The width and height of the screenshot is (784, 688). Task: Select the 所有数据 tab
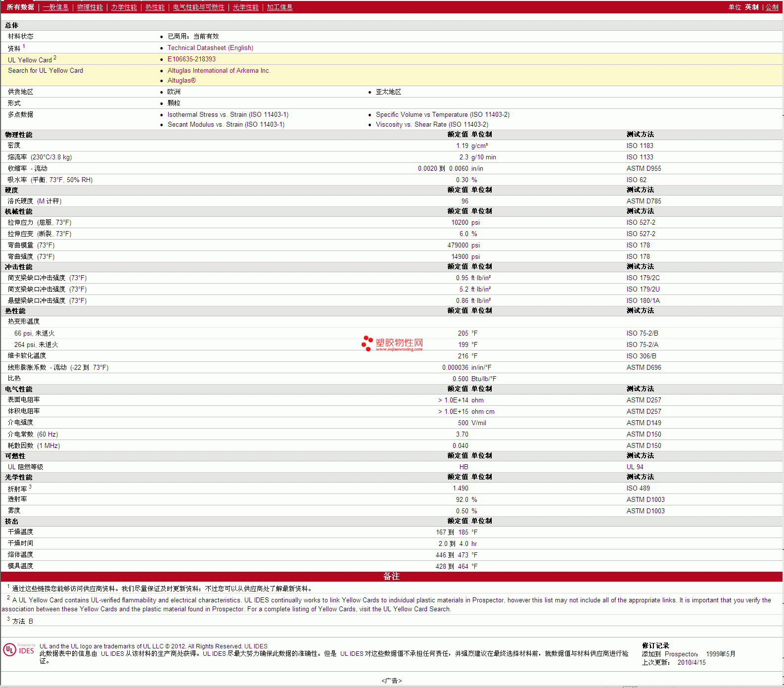click(20, 7)
